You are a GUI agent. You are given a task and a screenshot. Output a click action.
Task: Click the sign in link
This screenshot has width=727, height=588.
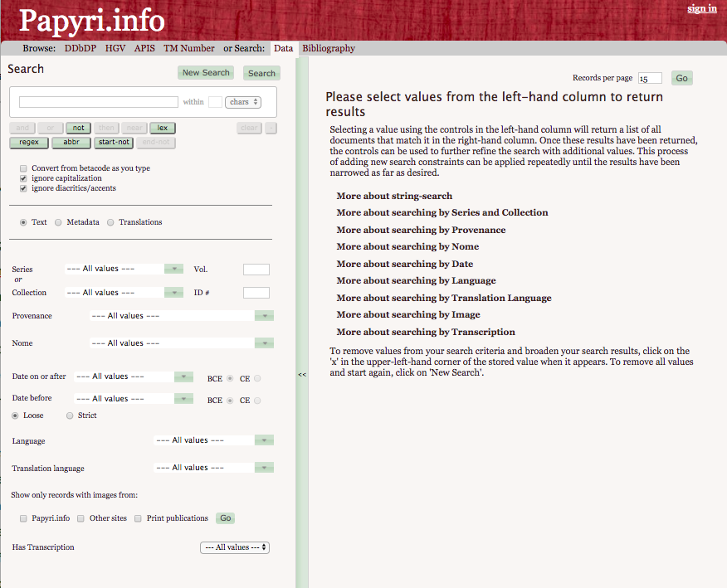click(702, 8)
